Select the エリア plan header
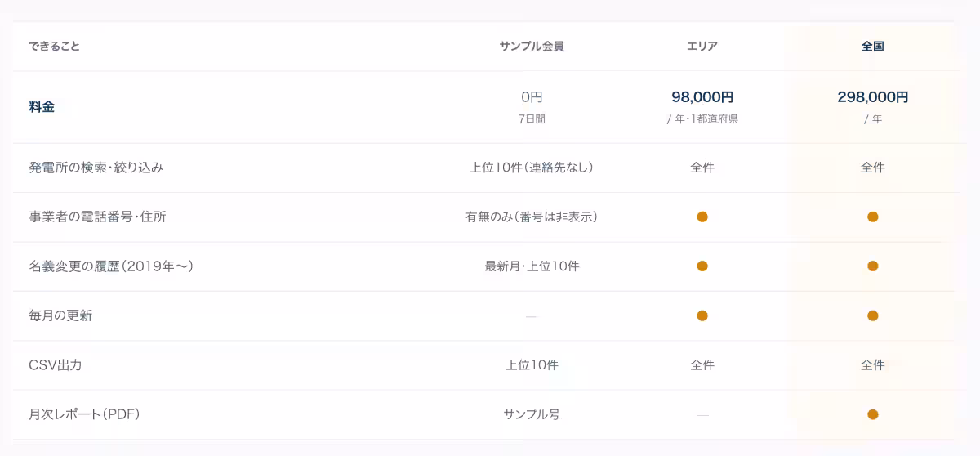This screenshot has width=980, height=456. [702, 47]
